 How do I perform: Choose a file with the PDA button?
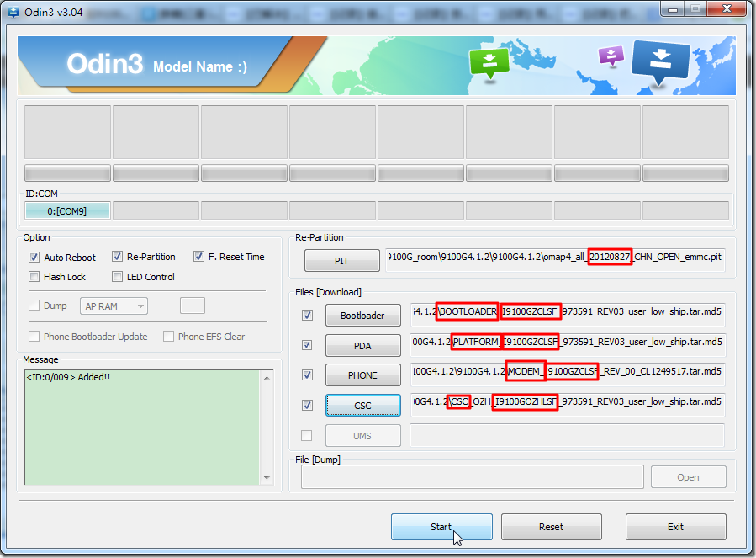pyautogui.click(x=362, y=346)
